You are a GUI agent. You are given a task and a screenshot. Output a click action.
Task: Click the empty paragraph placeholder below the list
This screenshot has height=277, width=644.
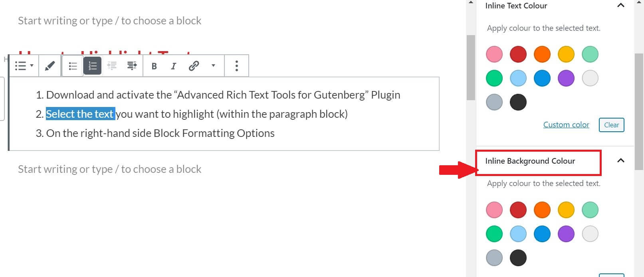tap(109, 169)
